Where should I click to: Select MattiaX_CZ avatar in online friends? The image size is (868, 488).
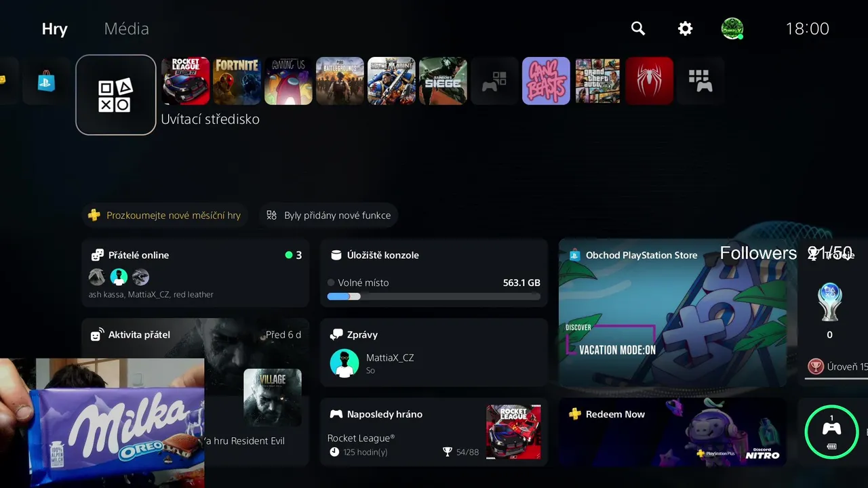(119, 277)
